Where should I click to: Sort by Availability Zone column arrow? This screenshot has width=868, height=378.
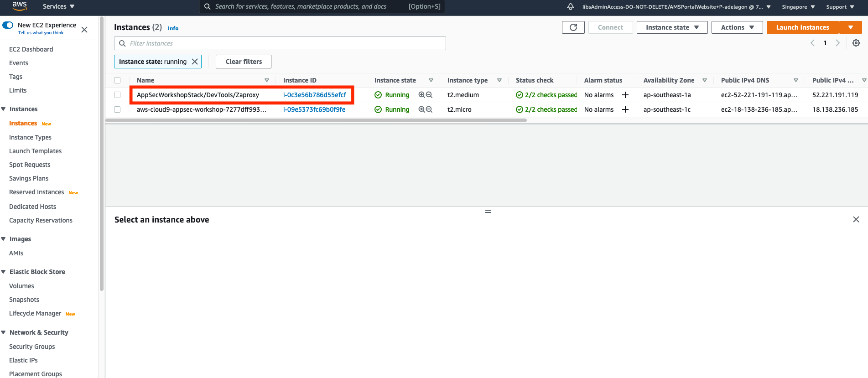tap(705, 80)
